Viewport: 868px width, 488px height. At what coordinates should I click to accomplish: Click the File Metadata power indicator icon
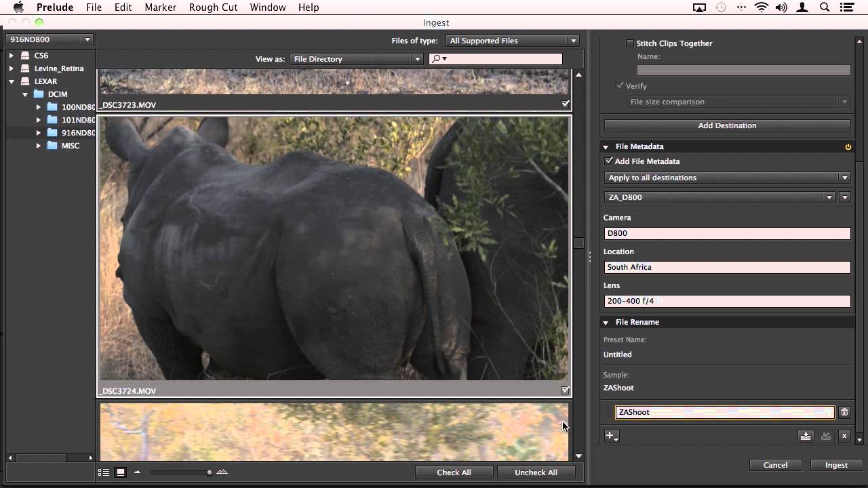click(848, 146)
